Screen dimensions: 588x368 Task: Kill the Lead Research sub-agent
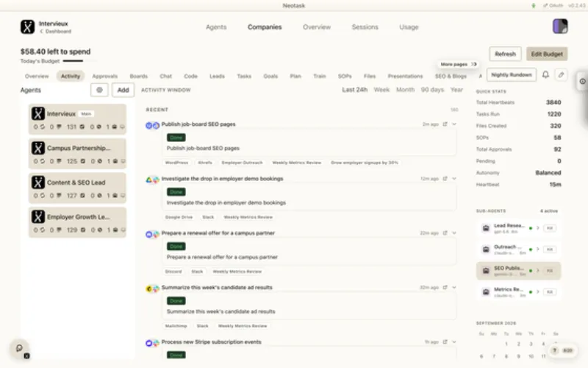549,228
